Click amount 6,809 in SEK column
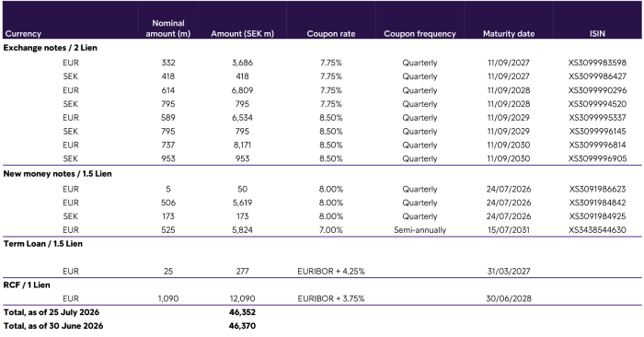This screenshot has height=337, width=644. point(242,90)
